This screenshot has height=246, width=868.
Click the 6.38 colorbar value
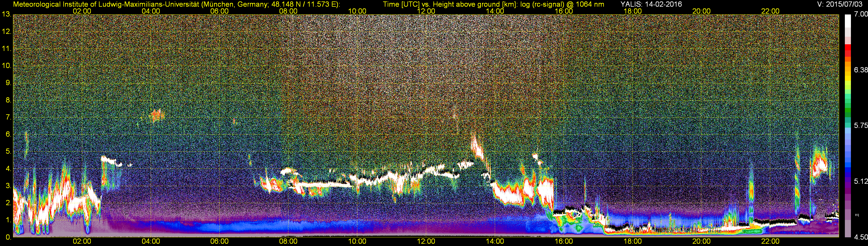point(860,70)
